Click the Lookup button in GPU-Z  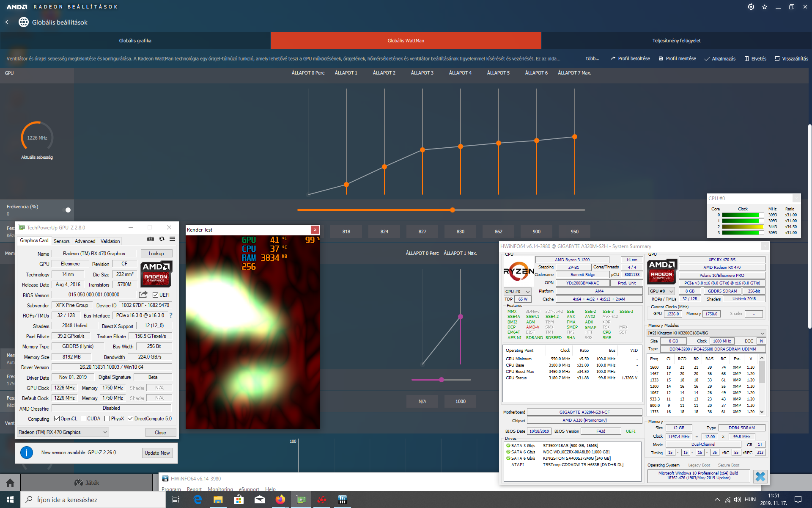coord(156,254)
